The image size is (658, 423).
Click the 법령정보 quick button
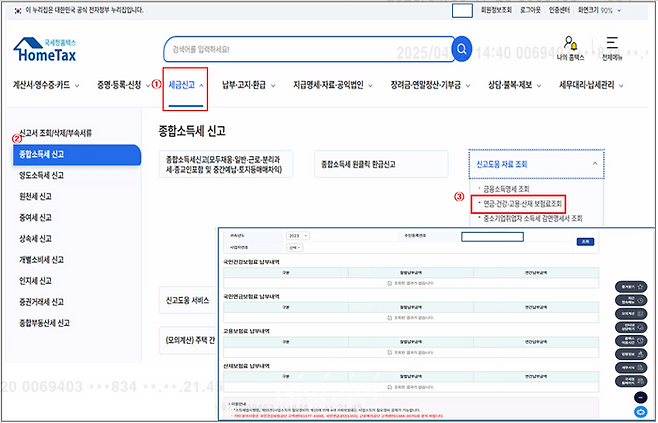pos(631,354)
